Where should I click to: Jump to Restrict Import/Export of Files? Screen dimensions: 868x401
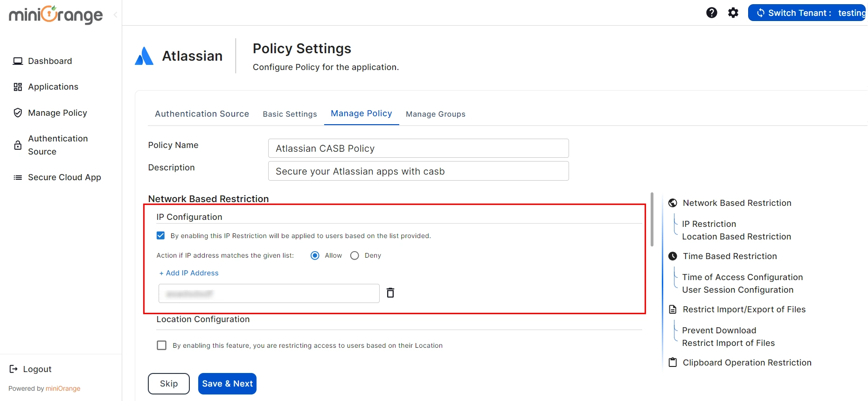click(x=744, y=310)
